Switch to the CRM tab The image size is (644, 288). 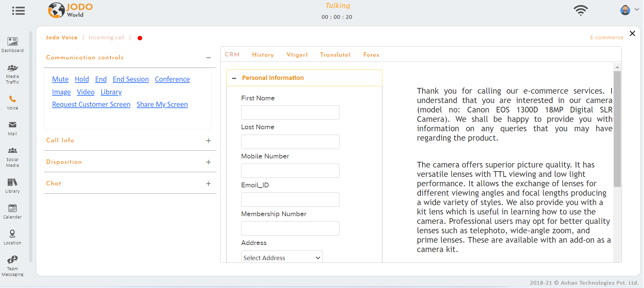(x=232, y=54)
